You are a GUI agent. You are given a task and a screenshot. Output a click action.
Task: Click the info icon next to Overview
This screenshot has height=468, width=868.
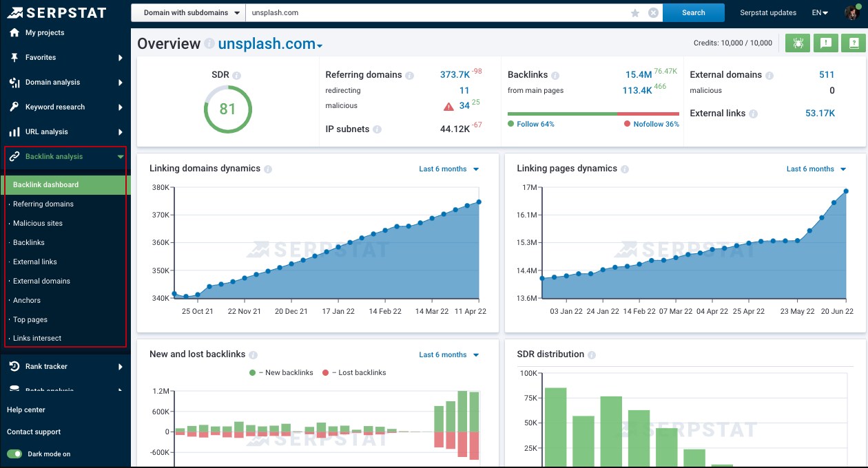(209, 44)
